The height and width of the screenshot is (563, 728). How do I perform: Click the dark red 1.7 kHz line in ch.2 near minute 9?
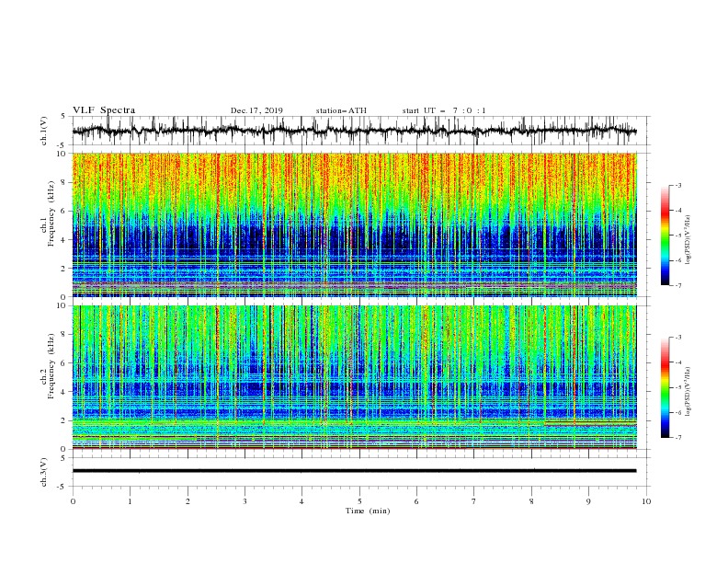(590, 425)
